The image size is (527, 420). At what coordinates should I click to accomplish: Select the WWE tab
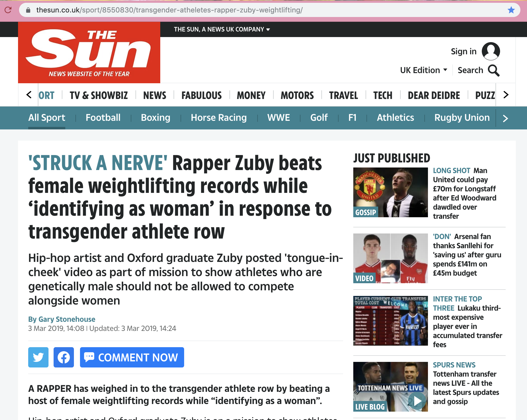[x=279, y=118]
